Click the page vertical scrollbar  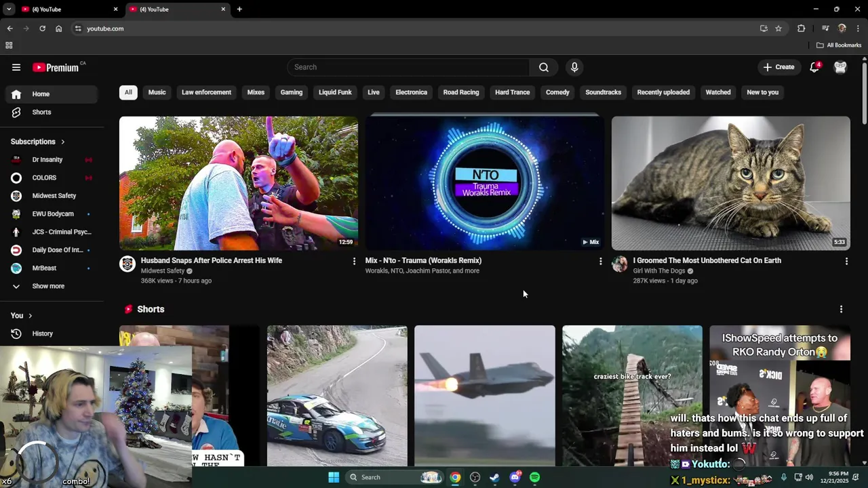(x=865, y=92)
